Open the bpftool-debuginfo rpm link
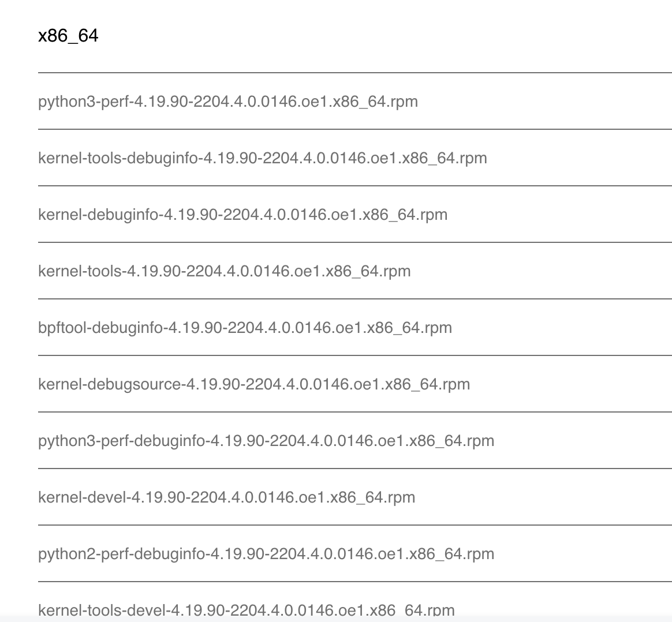This screenshot has width=672, height=622. pos(245,328)
